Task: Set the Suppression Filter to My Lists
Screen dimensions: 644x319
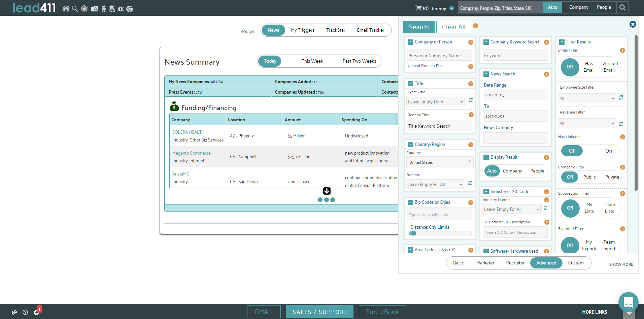Action: [589, 208]
